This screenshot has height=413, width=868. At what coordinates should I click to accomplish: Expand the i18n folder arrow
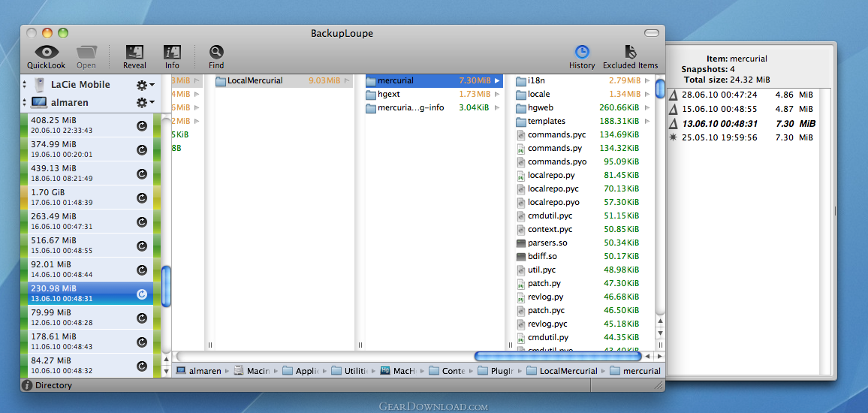(x=648, y=81)
